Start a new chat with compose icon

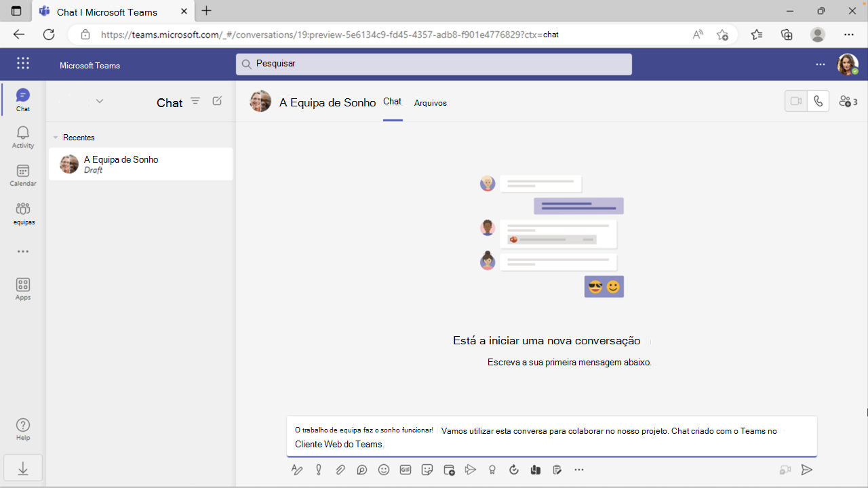pyautogui.click(x=217, y=101)
